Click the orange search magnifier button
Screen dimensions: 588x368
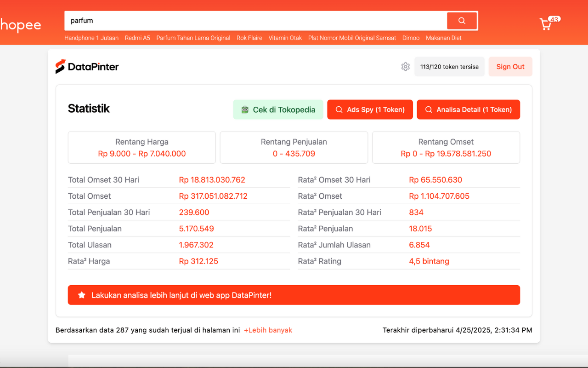pos(462,21)
